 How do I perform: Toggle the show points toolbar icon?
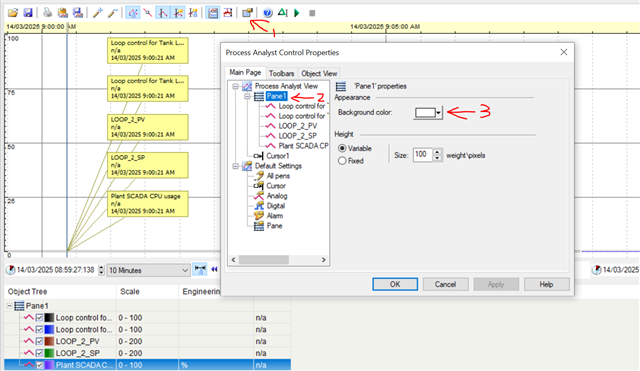coord(193,13)
